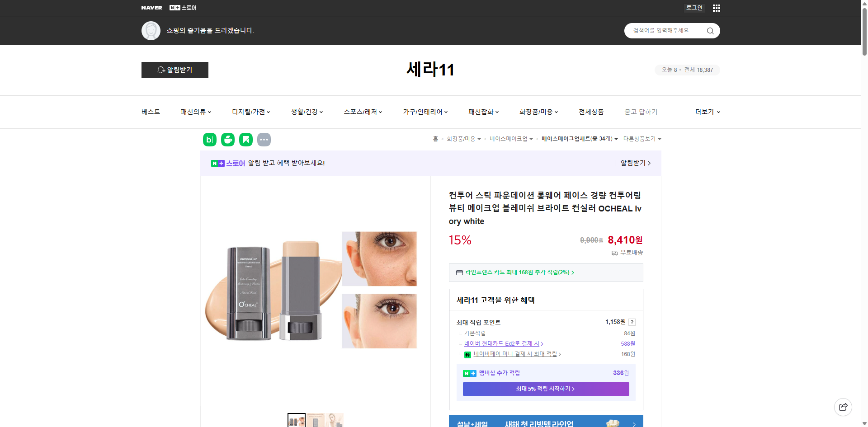
Task: Click the 로그인 link at top right
Action: point(693,8)
